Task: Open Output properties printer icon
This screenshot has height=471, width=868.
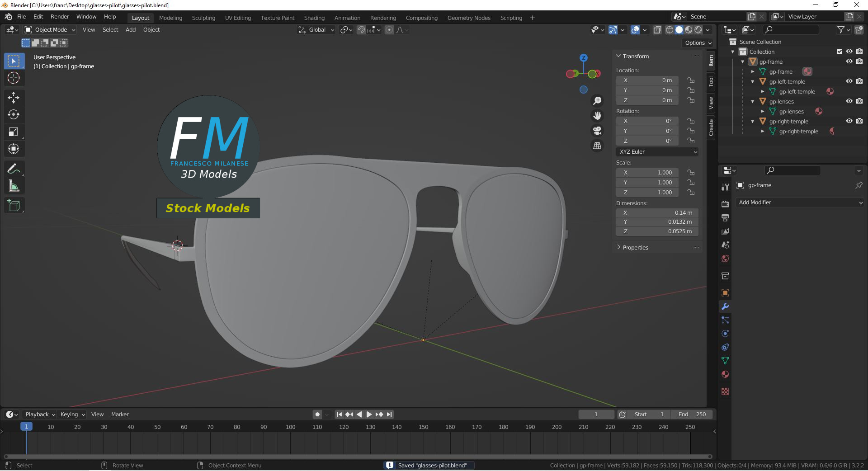Action: point(725,217)
